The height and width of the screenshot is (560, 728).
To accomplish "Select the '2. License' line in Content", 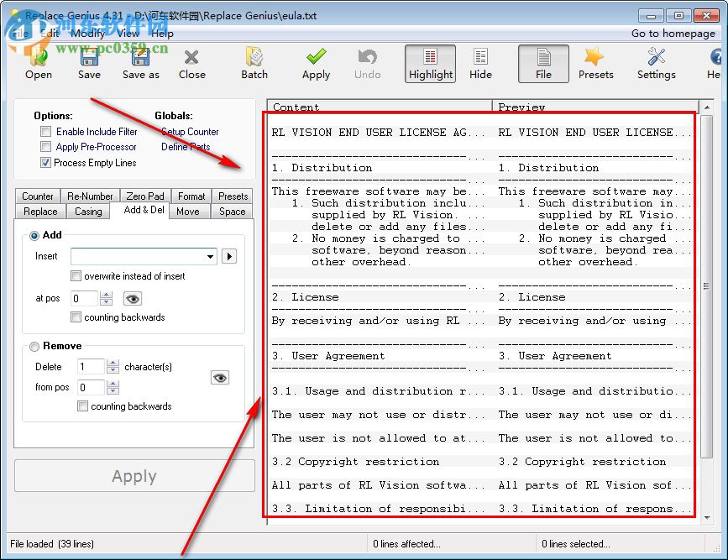I will (x=305, y=297).
